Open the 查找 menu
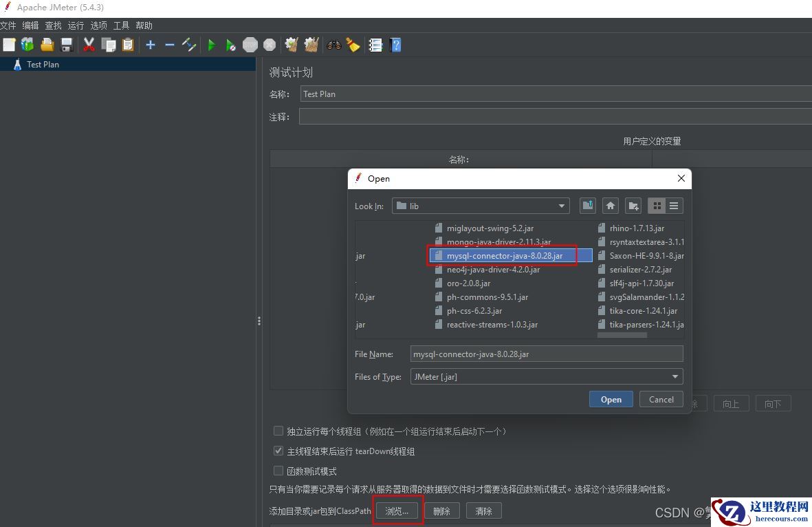812x527 pixels. tap(54, 25)
